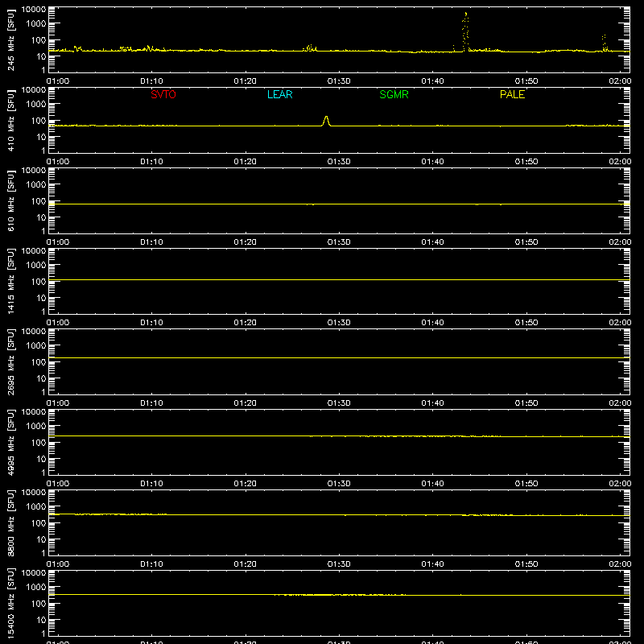This screenshot has width=644, height=644.
Task: Click the 01:00 time label under 8800 MHz plot
Action: click(58, 564)
